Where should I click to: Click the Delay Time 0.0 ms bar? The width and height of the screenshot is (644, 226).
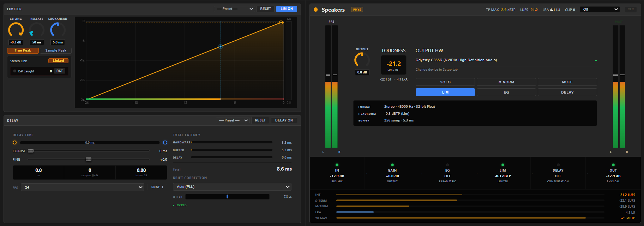point(90,143)
